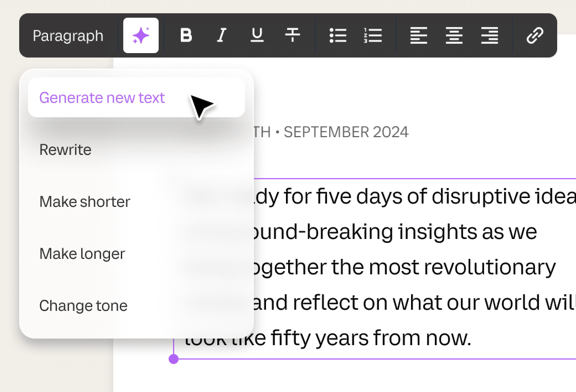Screen dimensions: 576x392
Task: Insert a numbered list
Action: click(x=373, y=36)
